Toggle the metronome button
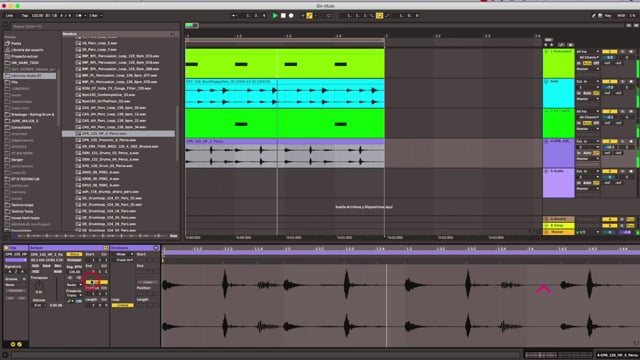This screenshot has width=640, height=360. [x=79, y=16]
